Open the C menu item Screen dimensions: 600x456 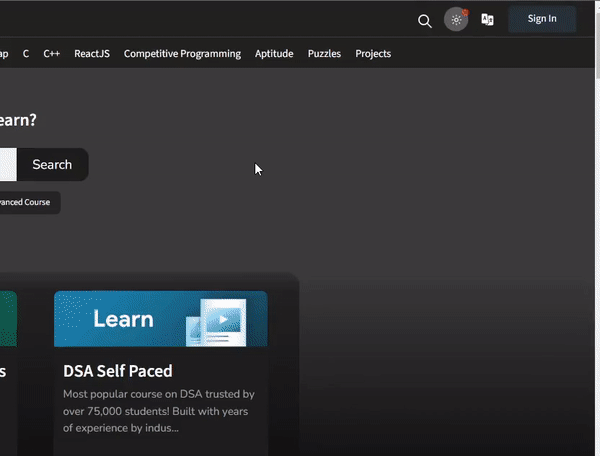coord(26,54)
